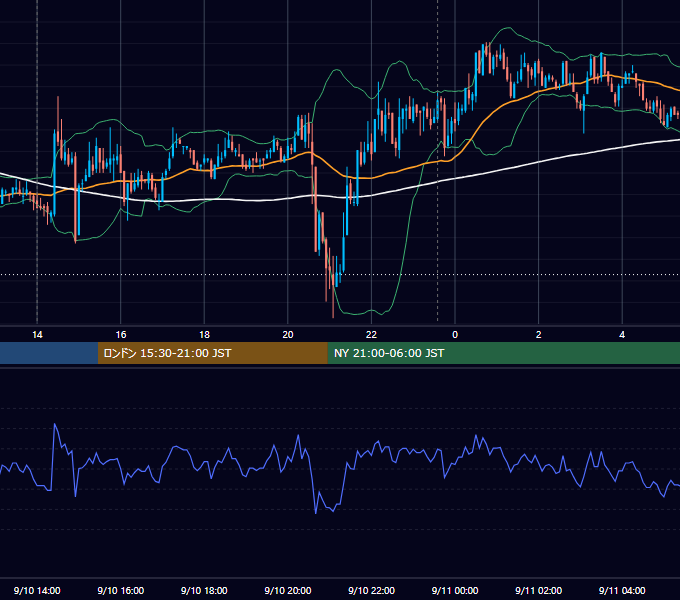
Task: Click hour label 14 on price chart axis
Action: pos(37,335)
